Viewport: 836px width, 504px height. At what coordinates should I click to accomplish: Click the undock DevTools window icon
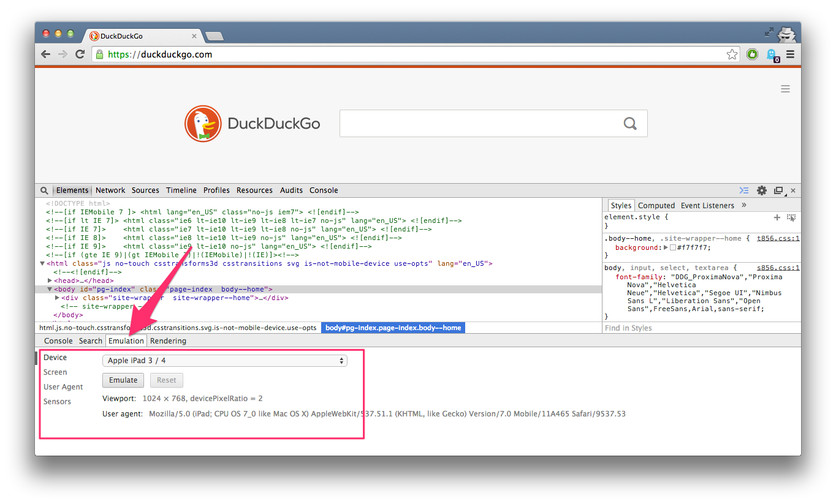(x=778, y=190)
